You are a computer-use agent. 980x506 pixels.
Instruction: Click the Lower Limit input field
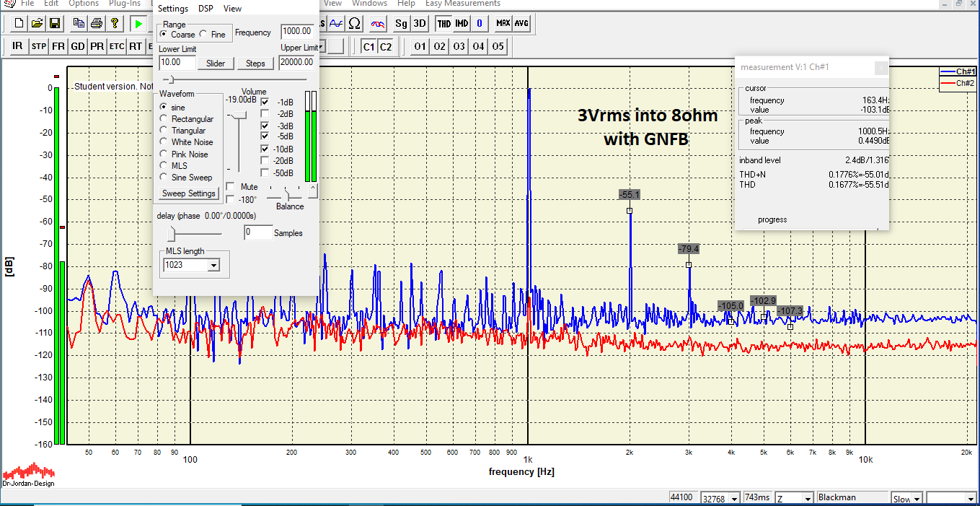177,63
